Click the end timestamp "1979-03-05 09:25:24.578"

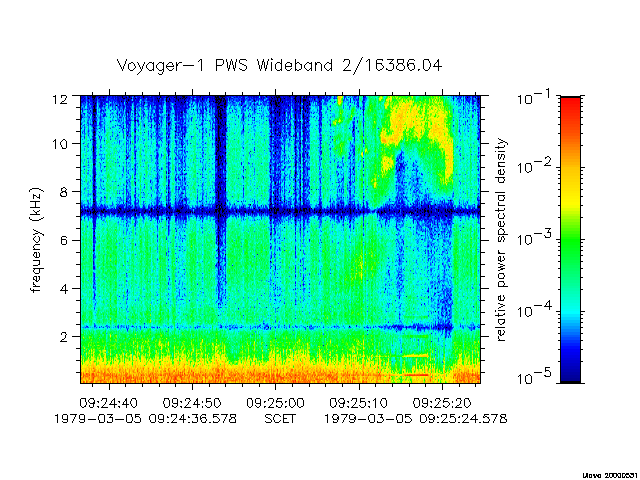point(416,419)
